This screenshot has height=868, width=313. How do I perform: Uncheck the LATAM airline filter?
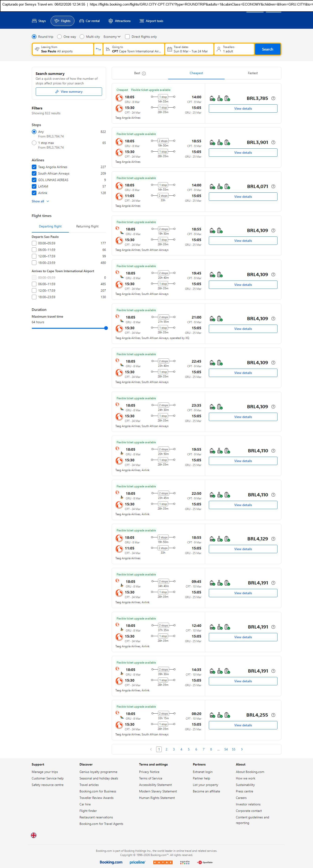tap(34, 186)
